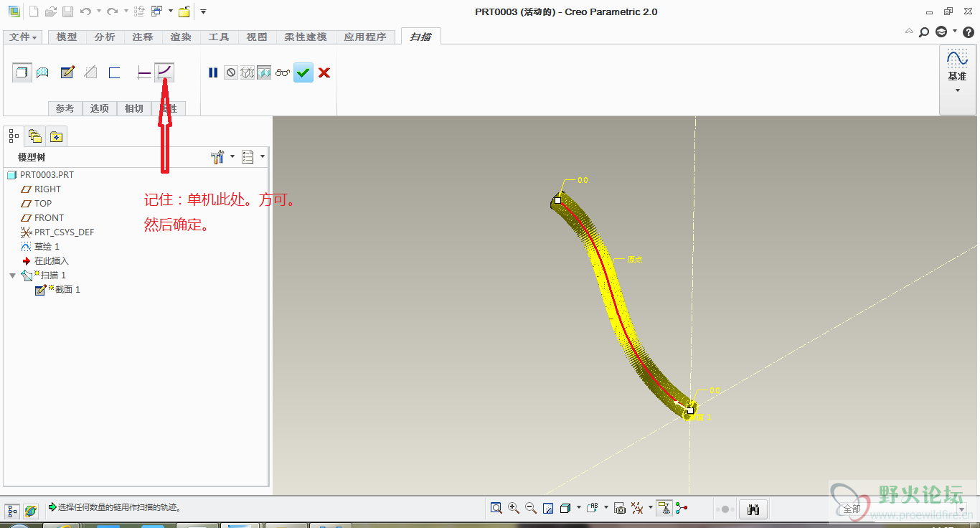The width and height of the screenshot is (980, 528).
Task: Select the constant section sweep option
Action: (144, 72)
